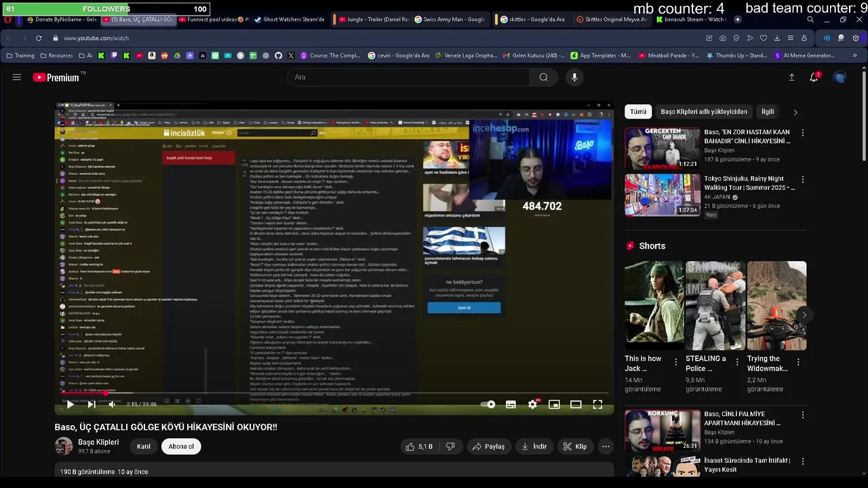Viewport: 868px width, 488px height.
Task: Click the search magnifier button
Action: click(543, 77)
